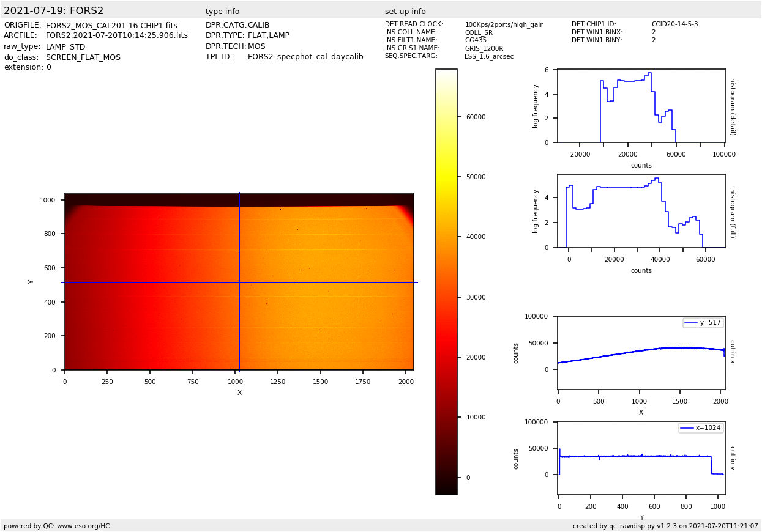Click the color scale bar
Viewport: 762px width, 532px height.
click(x=446, y=281)
